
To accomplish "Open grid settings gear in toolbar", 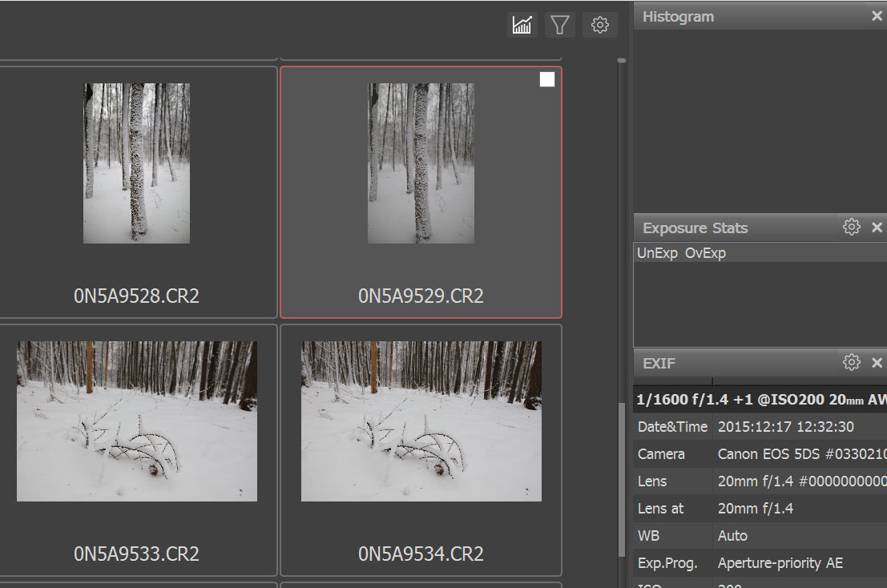I will pos(599,25).
